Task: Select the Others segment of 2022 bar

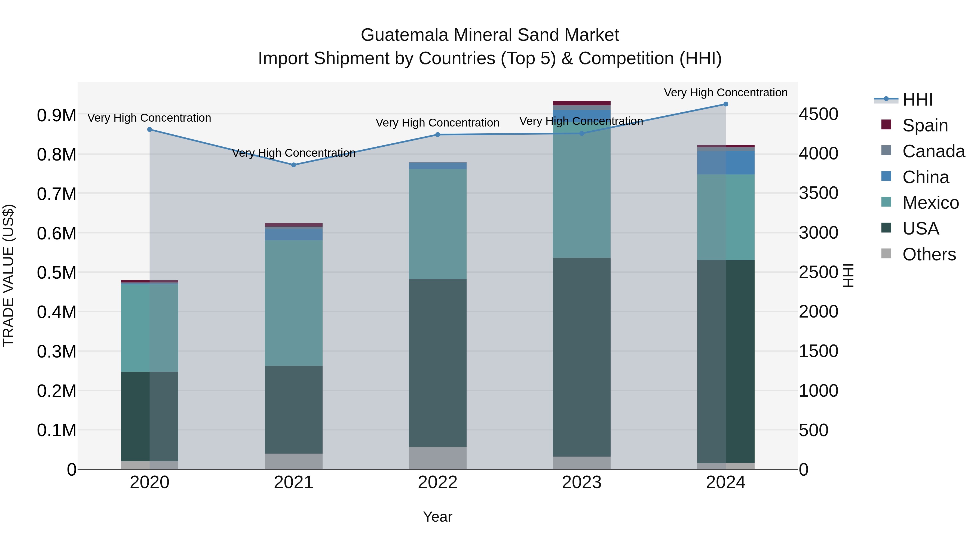Action: (437, 458)
